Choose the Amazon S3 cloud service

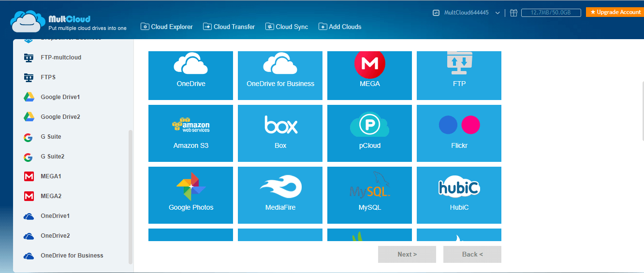[x=190, y=133]
